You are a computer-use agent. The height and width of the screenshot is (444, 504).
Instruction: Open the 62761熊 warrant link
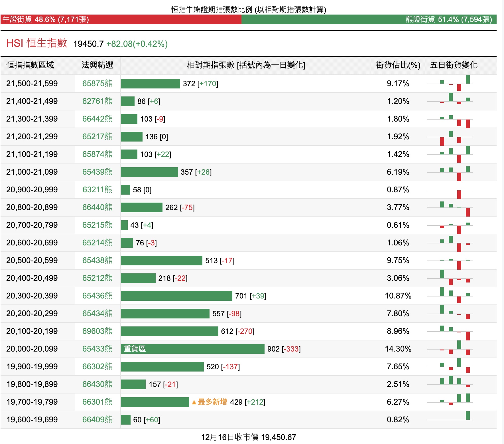pos(97,101)
